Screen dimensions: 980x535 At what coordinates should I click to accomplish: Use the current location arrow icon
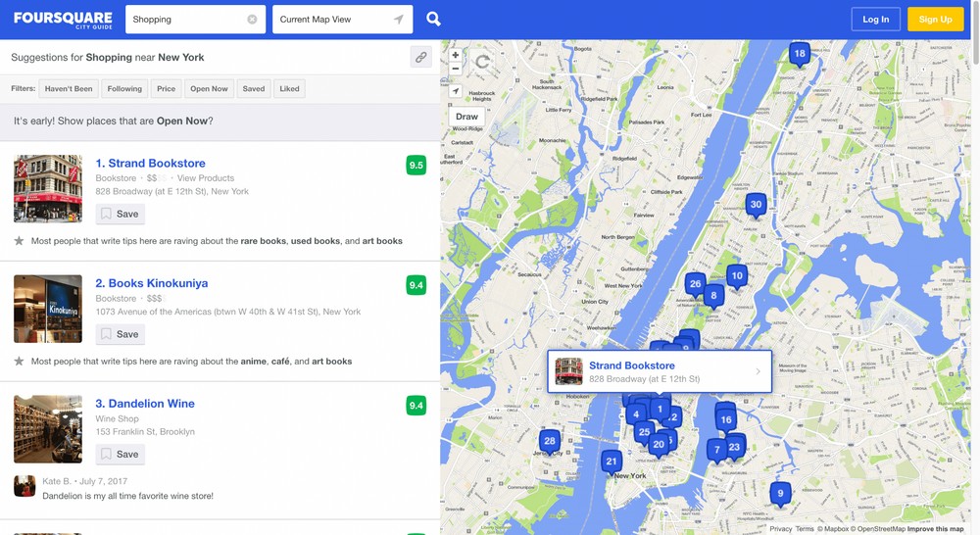point(398,20)
